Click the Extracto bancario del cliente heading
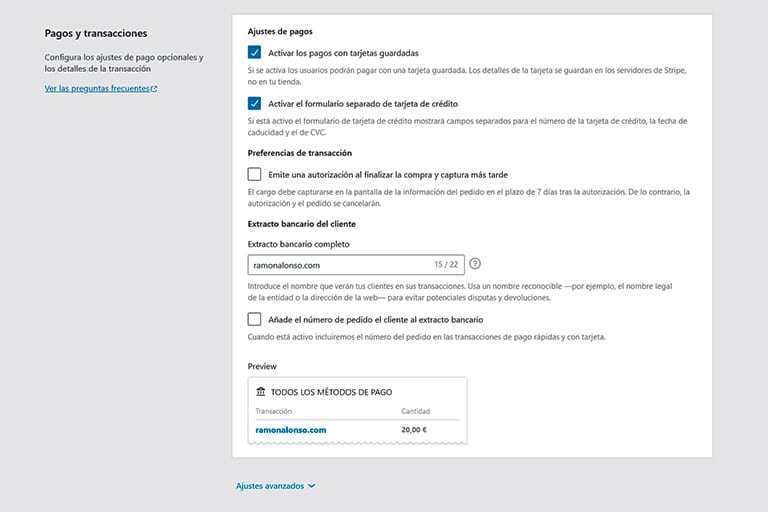This screenshot has width=768, height=512. click(301, 224)
